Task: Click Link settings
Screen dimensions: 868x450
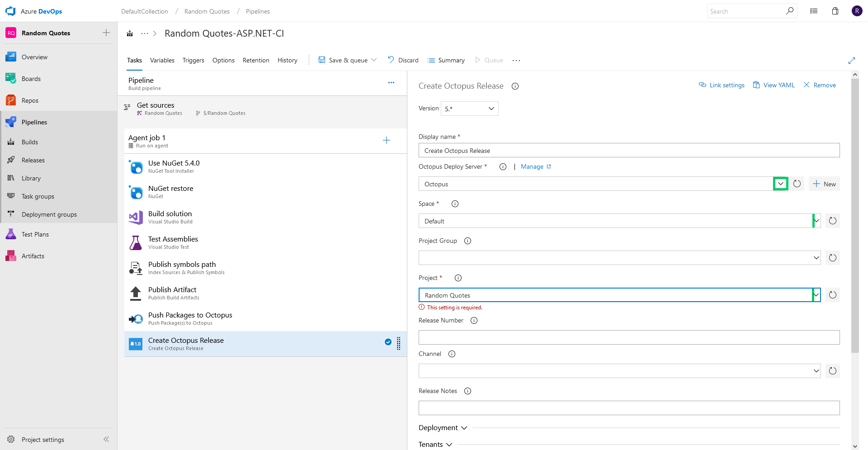Action: [x=722, y=85]
